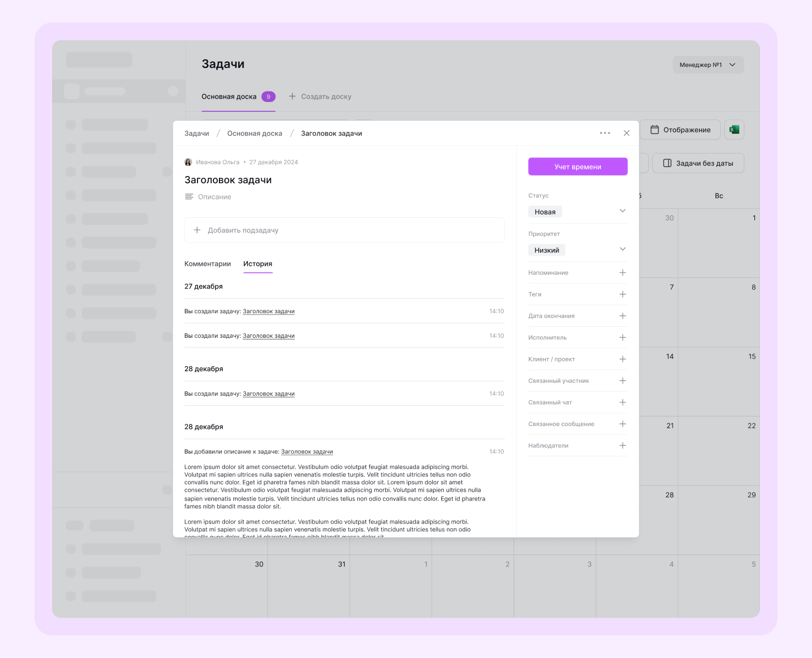The image size is (812, 658).
Task: Add assignee with Исполнитель plus icon
Action: click(x=623, y=338)
